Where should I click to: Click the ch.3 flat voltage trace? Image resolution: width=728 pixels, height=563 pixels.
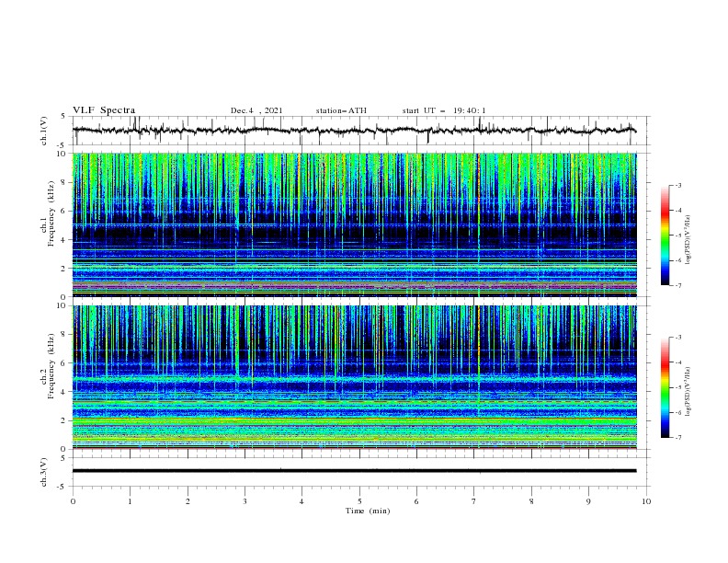(354, 471)
